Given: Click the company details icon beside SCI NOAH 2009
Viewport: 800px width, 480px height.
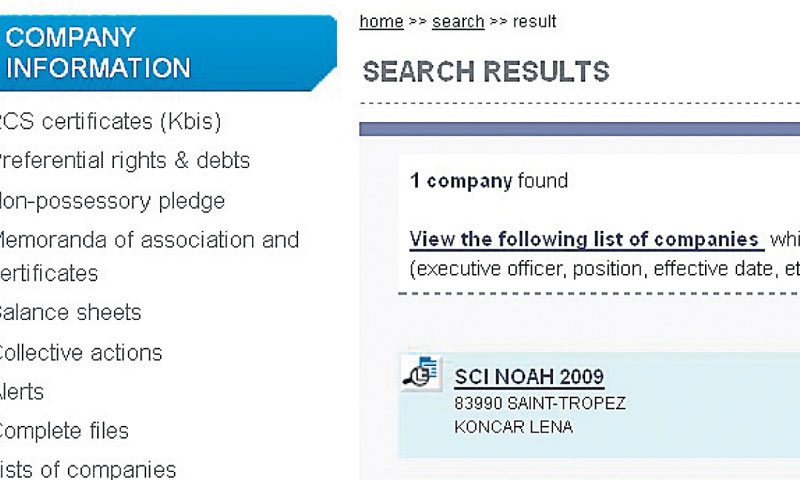Looking at the screenshot, I should click(x=422, y=372).
